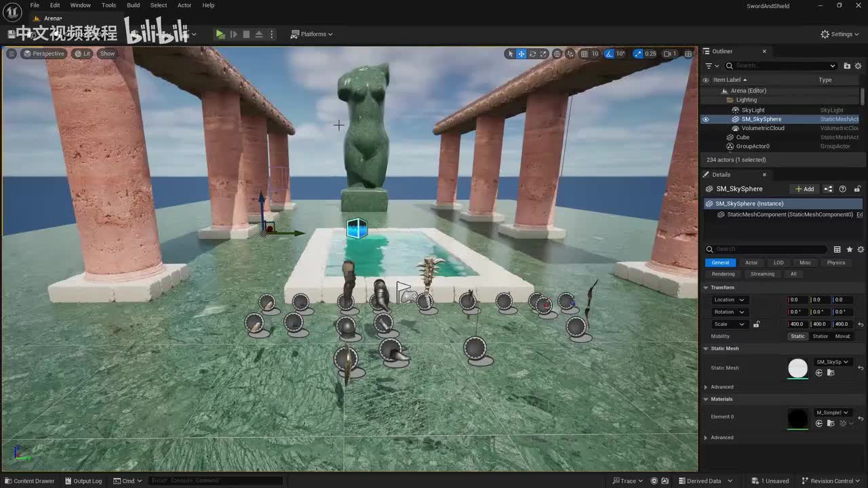Start Play in Editor with the green play button

click(x=220, y=34)
